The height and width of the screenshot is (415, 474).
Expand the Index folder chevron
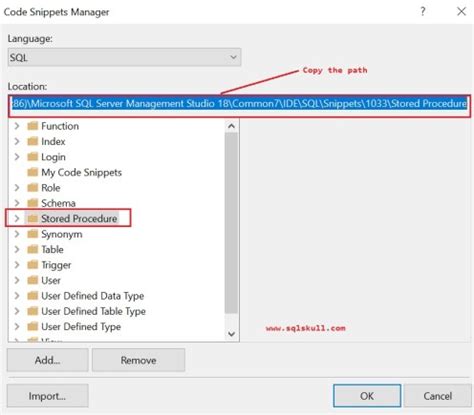tap(17, 141)
